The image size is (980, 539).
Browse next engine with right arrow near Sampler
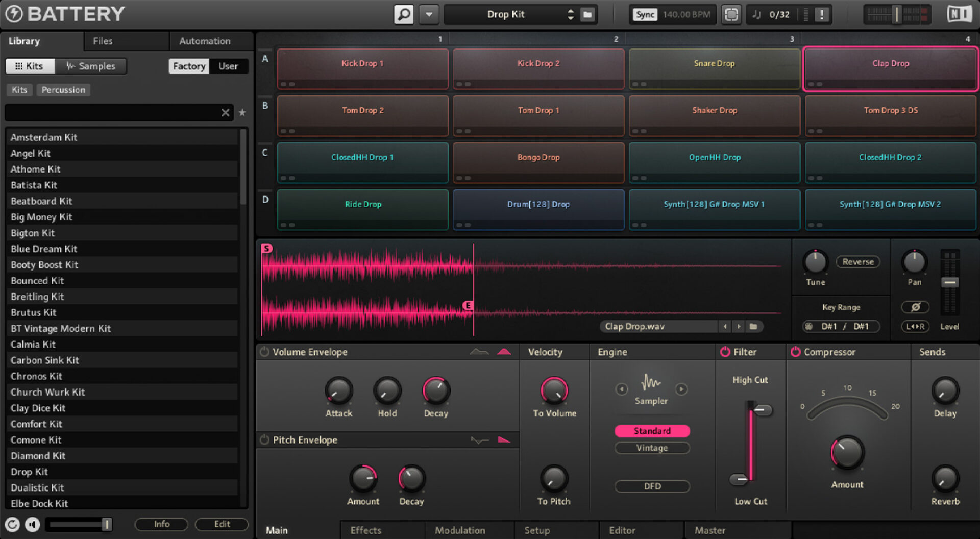[x=682, y=389]
